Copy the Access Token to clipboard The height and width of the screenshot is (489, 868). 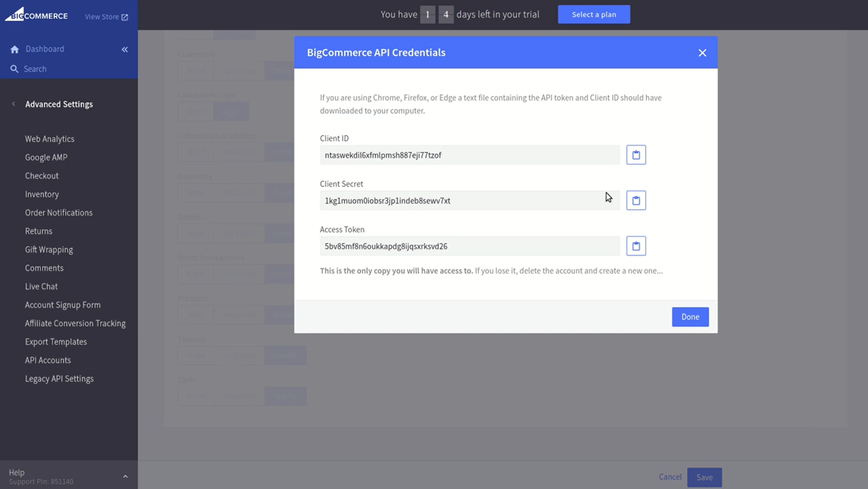coord(636,246)
